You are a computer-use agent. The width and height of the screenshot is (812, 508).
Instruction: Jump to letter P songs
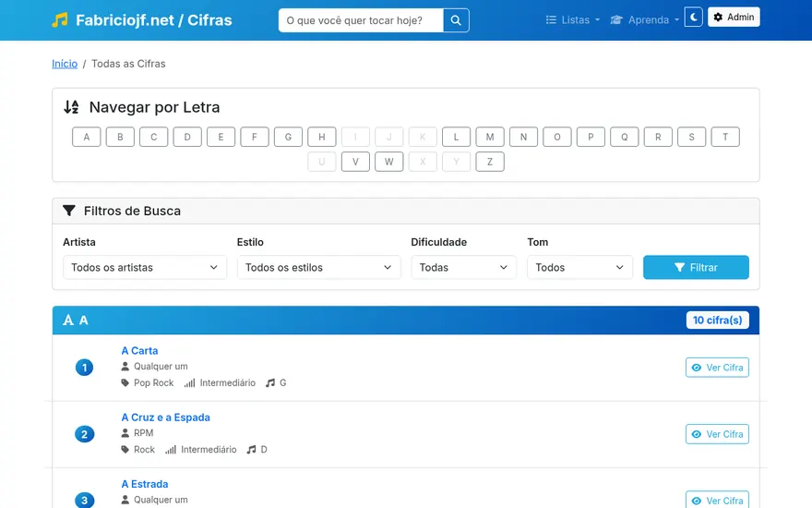point(591,137)
